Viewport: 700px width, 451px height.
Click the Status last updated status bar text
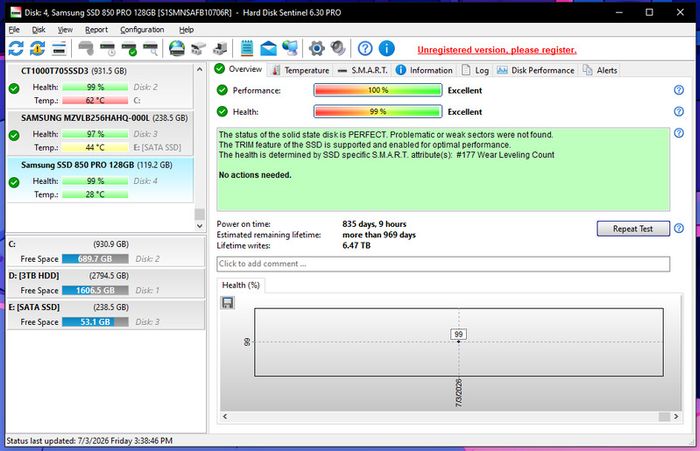89,441
